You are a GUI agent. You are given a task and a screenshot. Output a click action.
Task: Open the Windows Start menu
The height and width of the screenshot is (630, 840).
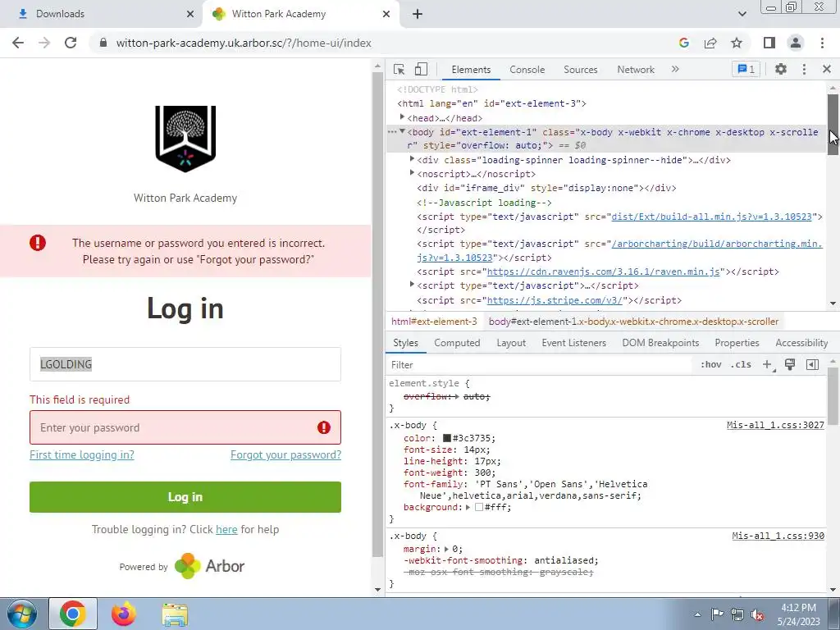pyautogui.click(x=21, y=614)
